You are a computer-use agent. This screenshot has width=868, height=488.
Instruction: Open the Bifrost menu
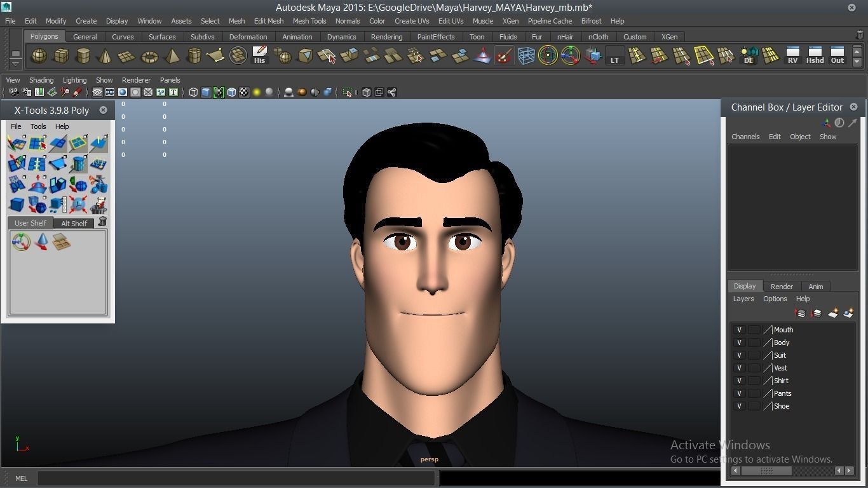click(x=591, y=21)
